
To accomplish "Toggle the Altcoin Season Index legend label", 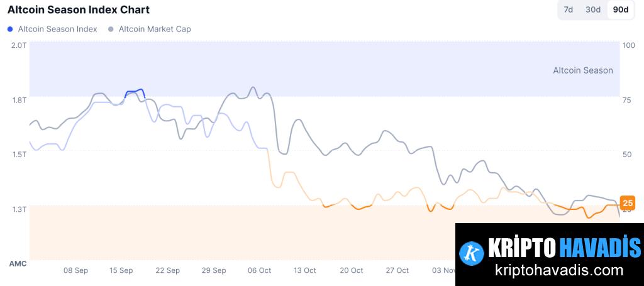I will (57, 29).
